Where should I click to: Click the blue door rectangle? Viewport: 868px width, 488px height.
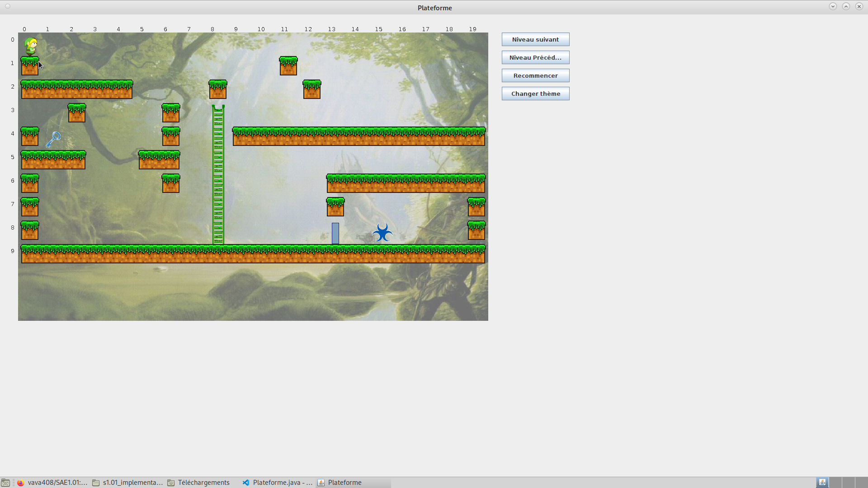point(335,233)
